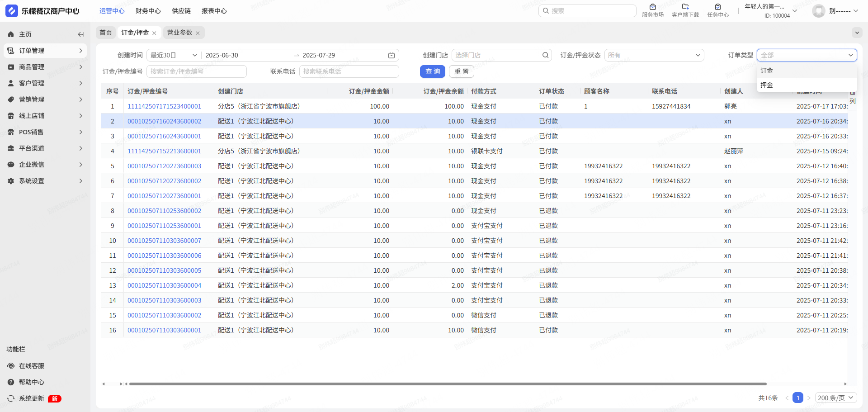Click the 查询 search button
868x412 pixels.
432,71
